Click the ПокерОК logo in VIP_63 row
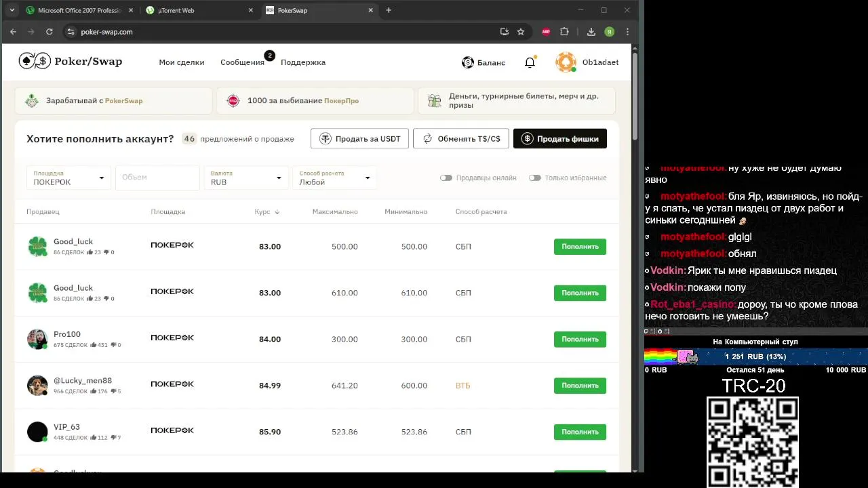Image resolution: width=868 pixels, height=488 pixels. point(172,430)
